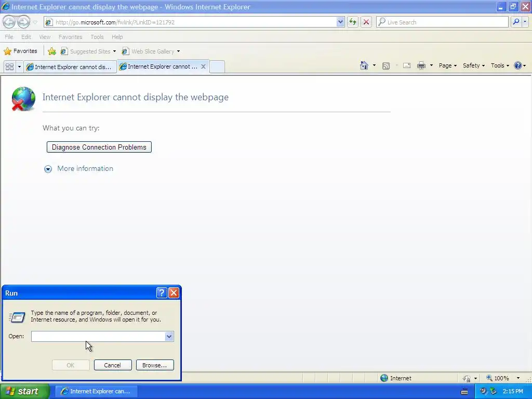Open the Tools menu in menu bar
This screenshot has height=399, width=532.
[97, 37]
